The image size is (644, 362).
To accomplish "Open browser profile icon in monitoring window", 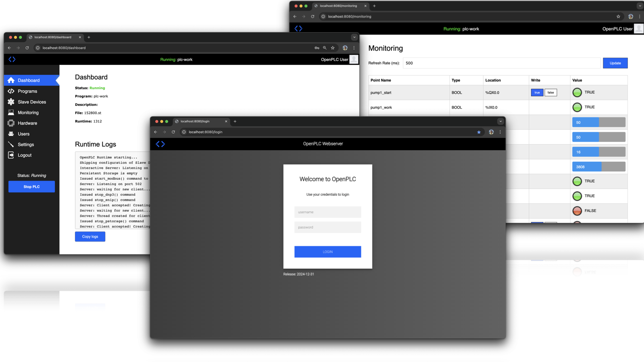I will pos(631,16).
